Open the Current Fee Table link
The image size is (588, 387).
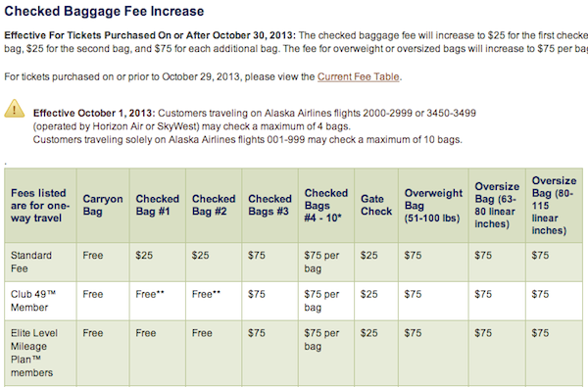click(358, 76)
